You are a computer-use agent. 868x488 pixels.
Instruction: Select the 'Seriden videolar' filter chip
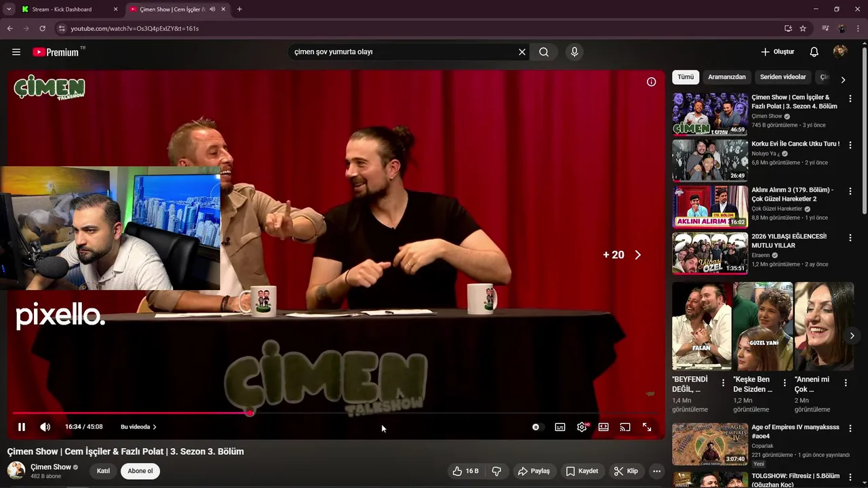pyautogui.click(x=783, y=77)
